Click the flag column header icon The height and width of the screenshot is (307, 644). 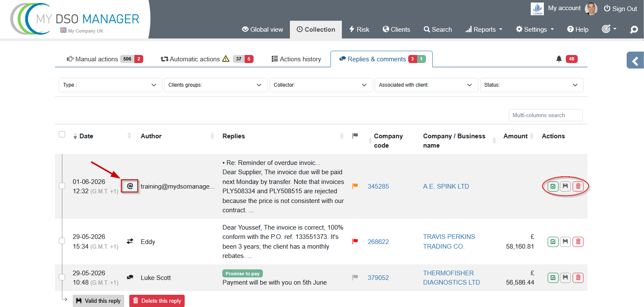[x=355, y=136]
